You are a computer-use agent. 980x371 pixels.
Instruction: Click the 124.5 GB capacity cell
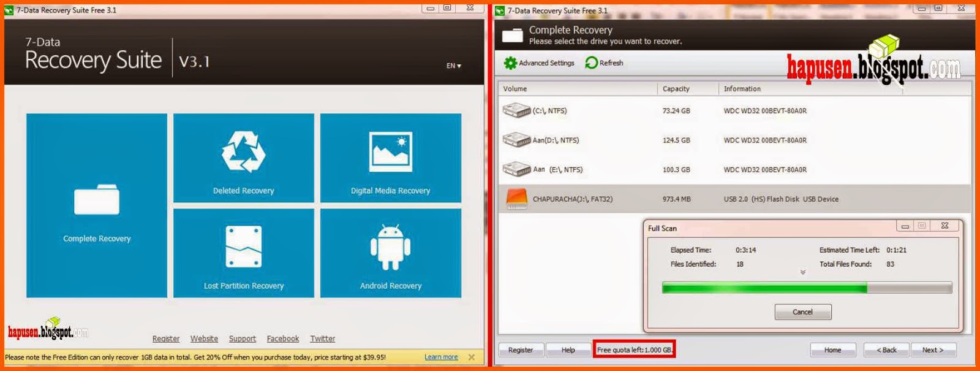[x=676, y=140]
